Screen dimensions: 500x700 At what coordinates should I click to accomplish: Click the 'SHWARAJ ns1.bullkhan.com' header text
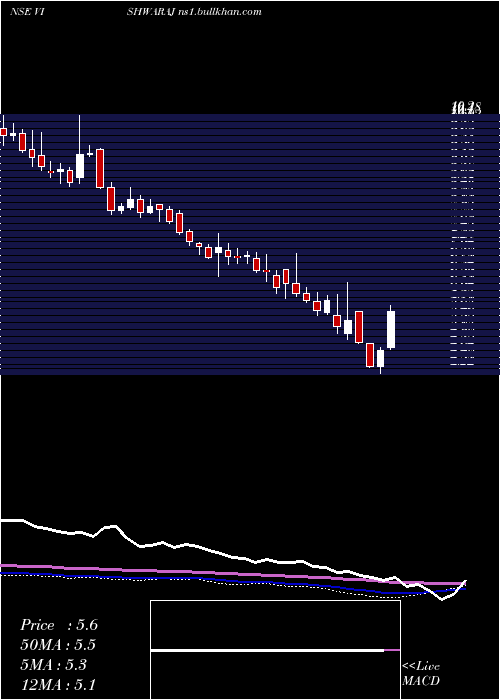[x=194, y=12]
